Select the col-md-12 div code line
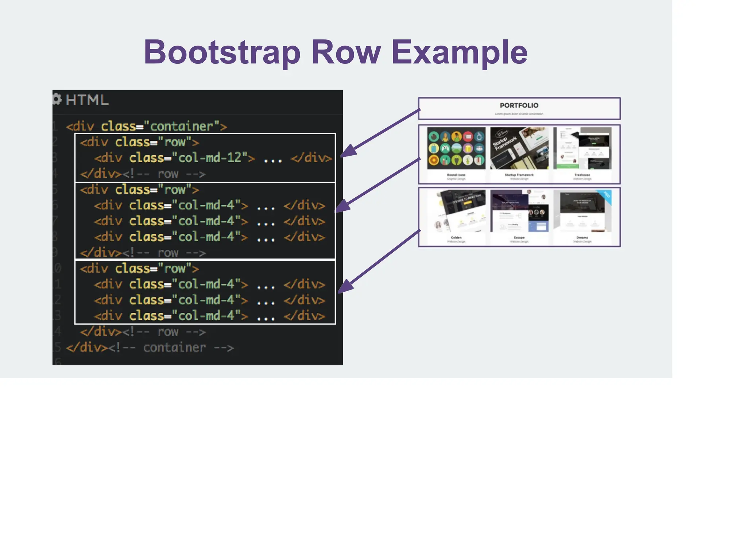 point(213,158)
